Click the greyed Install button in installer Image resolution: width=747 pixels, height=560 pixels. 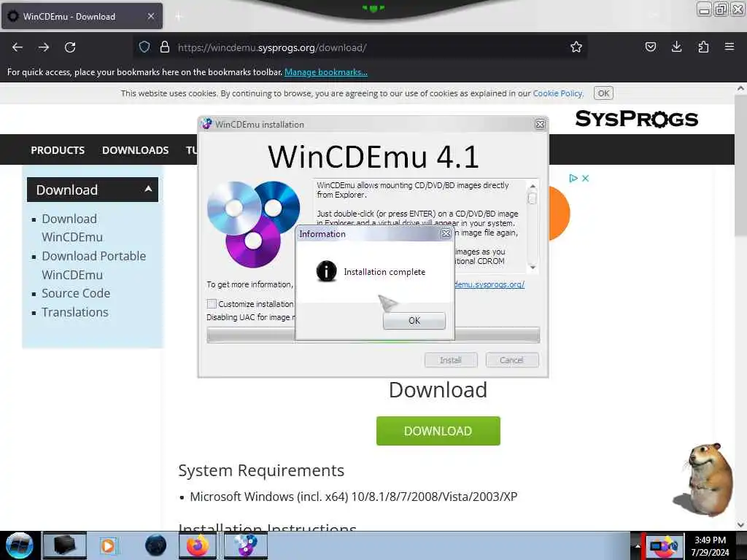click(451, 360)
